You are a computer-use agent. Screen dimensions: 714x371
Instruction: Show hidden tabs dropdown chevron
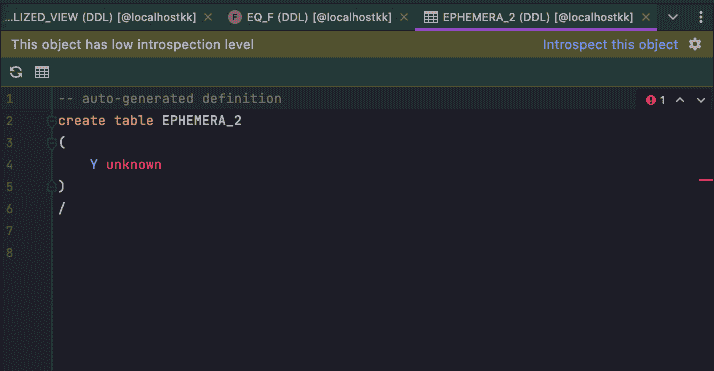coord(673,17)
